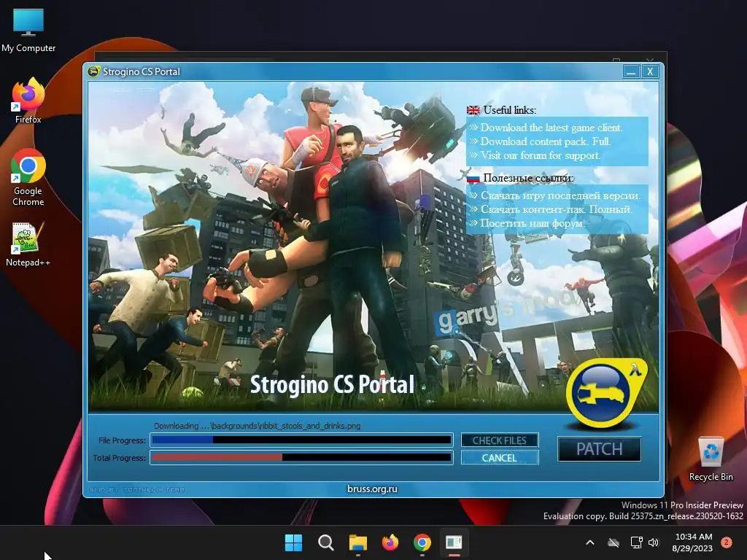Switch to Firefox on the taskbar
747x560 pixels.
(390, 542)
